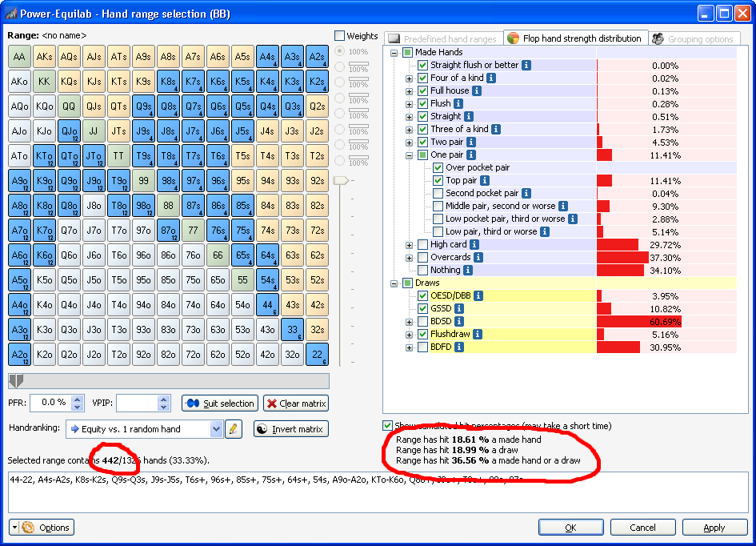Click the info icon beside Middle pair, second or worse
Screen dimensions: 756x546
tap(563, 206)
